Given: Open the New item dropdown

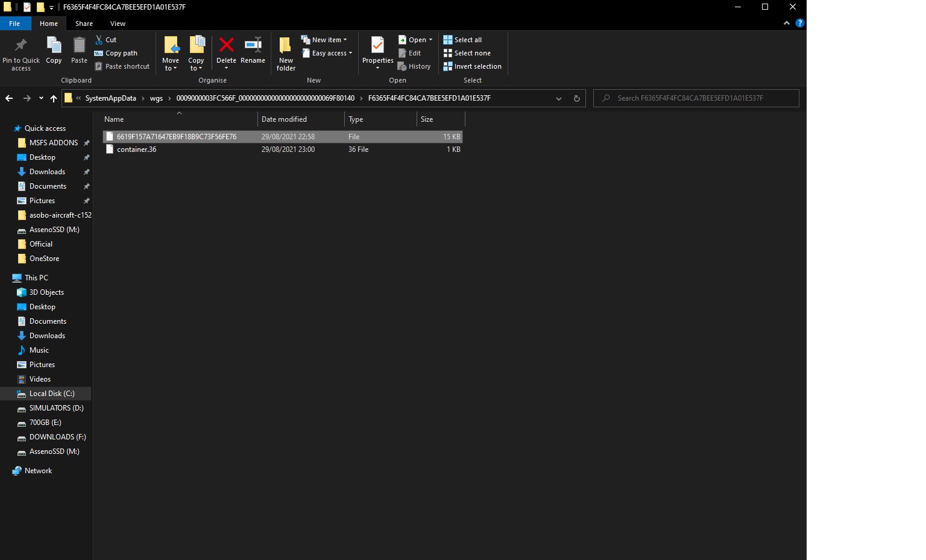Looking at the screenshot, I should (x=324, y=40).
